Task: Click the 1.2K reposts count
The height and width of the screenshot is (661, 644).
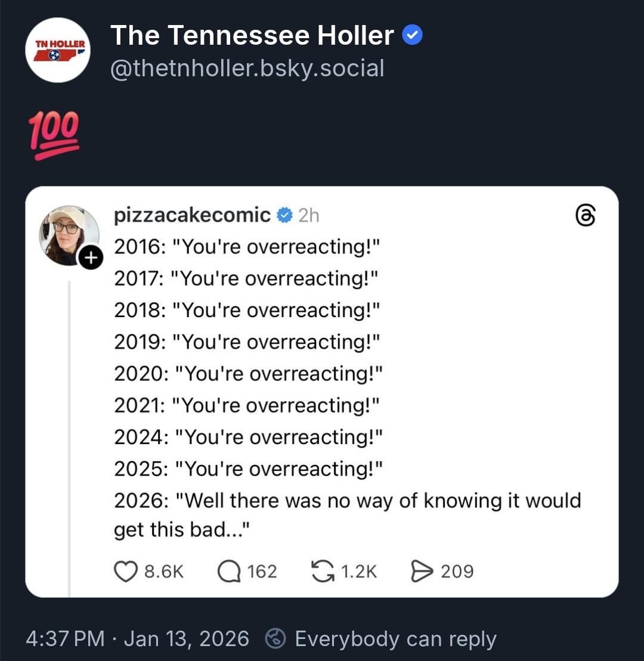Action: (x=359, y=571)
